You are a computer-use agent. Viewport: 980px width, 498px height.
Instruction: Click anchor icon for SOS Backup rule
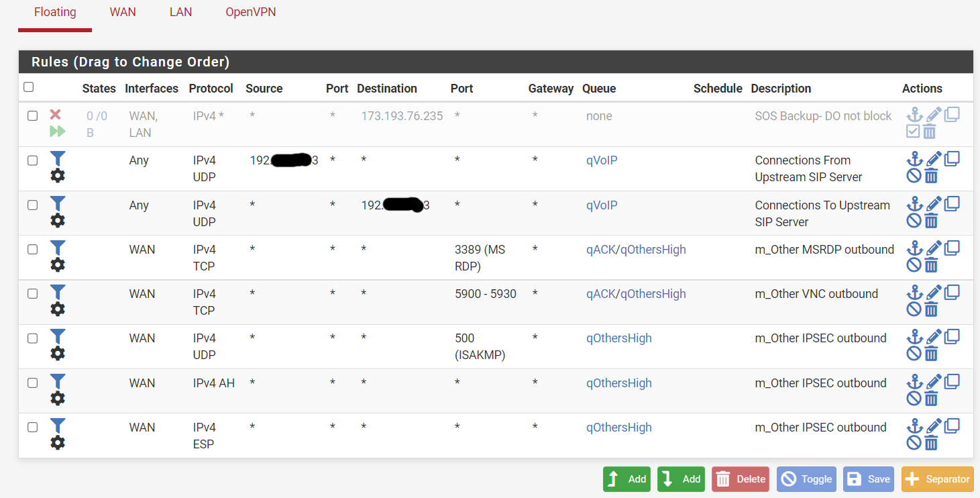pyautogui.click(x=915, y=115)
